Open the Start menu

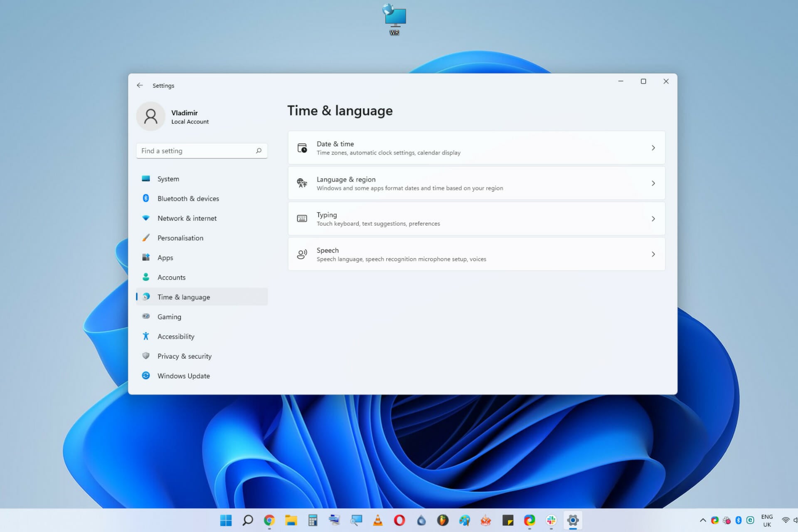tap(226, 520)
